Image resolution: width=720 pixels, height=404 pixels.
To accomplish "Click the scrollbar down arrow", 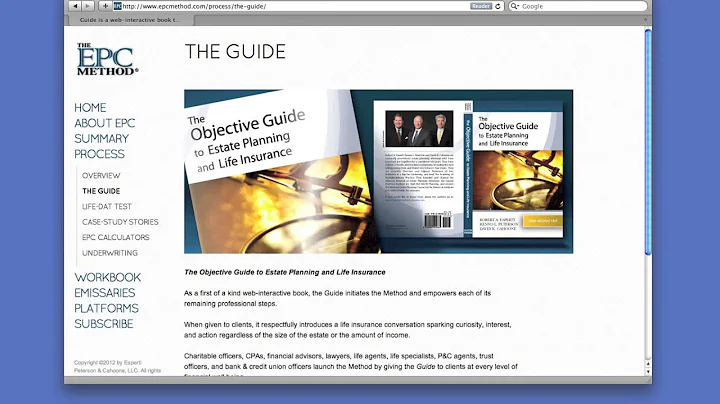I will click(x=648, y=371).
